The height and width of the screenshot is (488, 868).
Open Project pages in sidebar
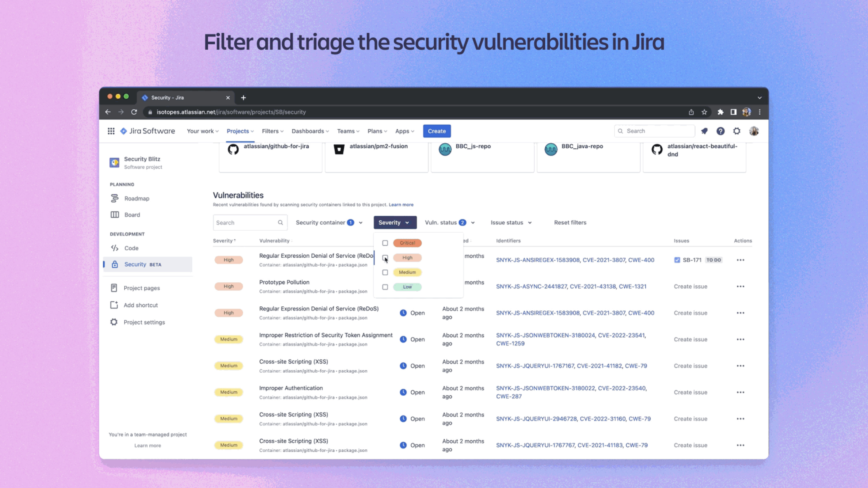click(148, 288)
